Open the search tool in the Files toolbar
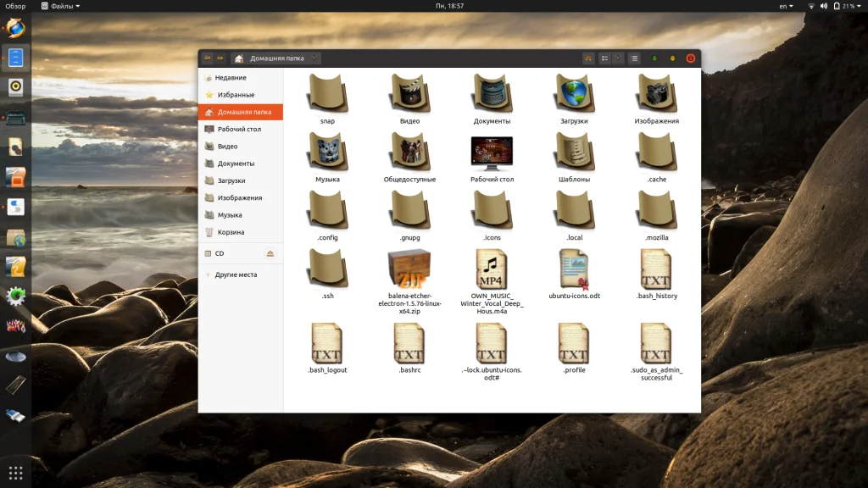868x488 pixels. [x=588, y=58]
